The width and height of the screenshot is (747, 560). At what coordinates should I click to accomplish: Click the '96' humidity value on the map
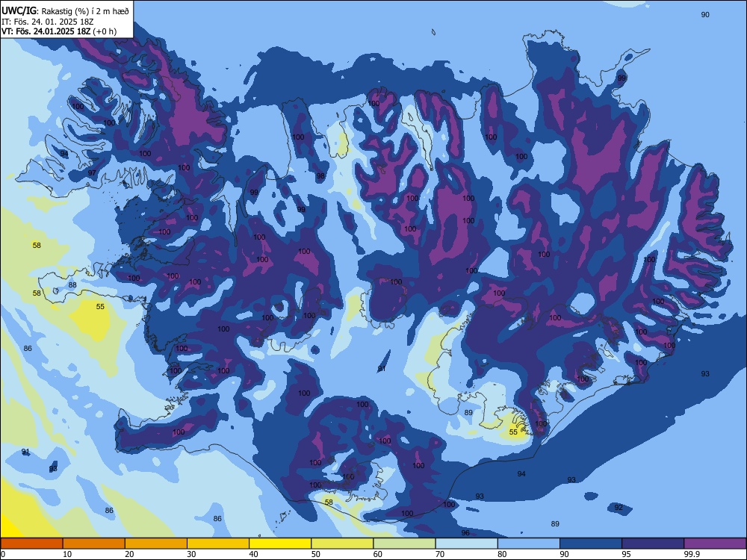tap(465, 533)
